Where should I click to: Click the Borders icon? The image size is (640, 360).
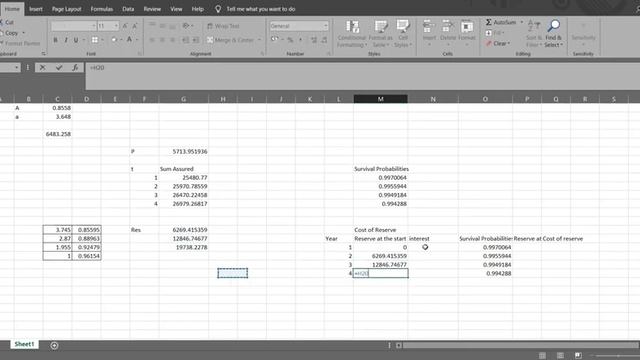pos(95,40)
